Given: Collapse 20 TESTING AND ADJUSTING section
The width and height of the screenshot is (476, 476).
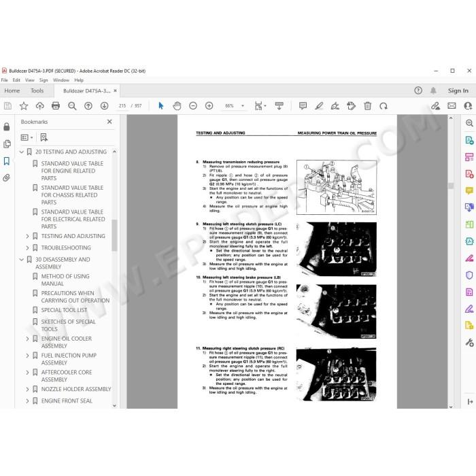Looking at the screenshot, I should 22,152.
